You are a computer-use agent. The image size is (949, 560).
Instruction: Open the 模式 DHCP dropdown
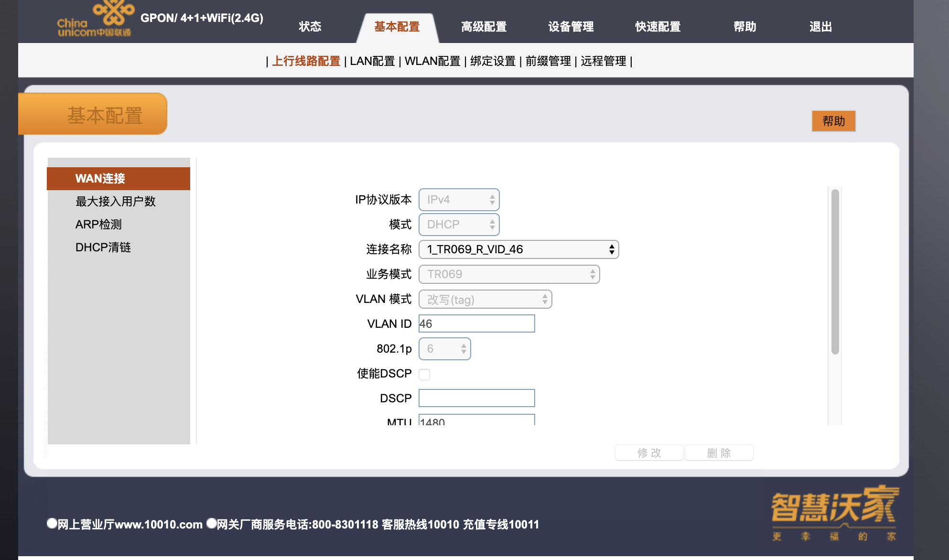[459, 225]
